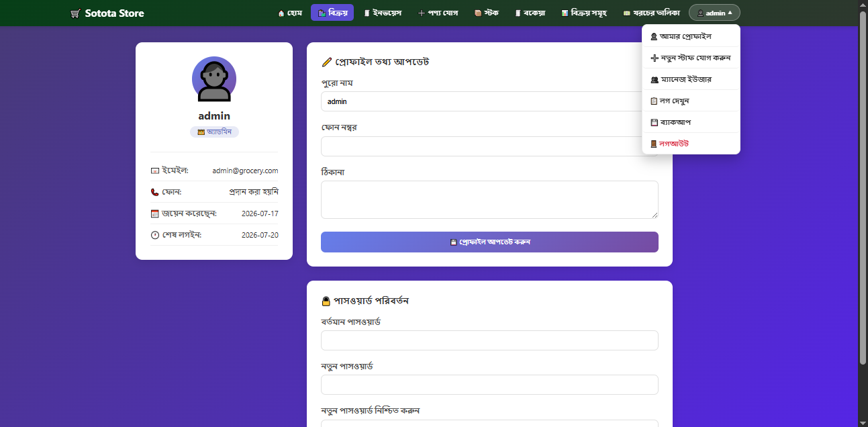Select আমার প্রোফাইল from the dropdown
The image size is (868, 427).
click(x=691, y=36)
